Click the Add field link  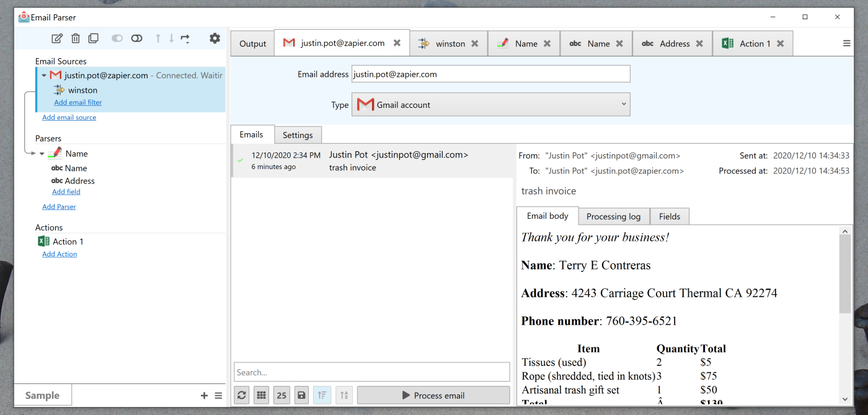click(x=66, y=192)
